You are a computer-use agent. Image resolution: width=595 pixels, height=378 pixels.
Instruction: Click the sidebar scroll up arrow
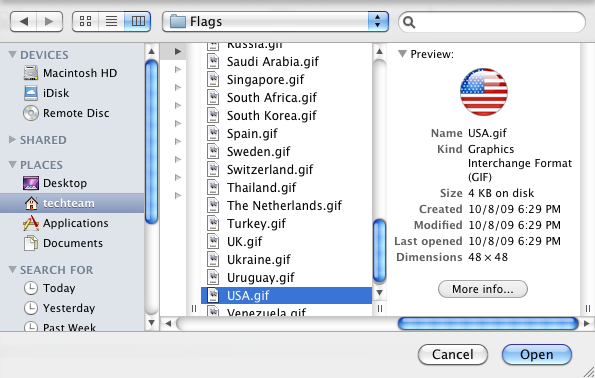[x=151, y=51]
